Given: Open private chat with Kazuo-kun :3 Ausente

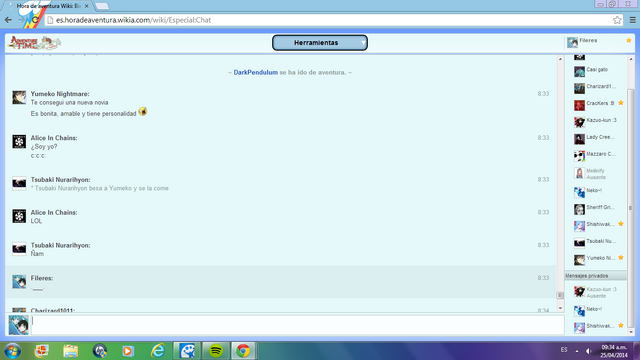Looking at the screenshot, I should tap(597, 292).
